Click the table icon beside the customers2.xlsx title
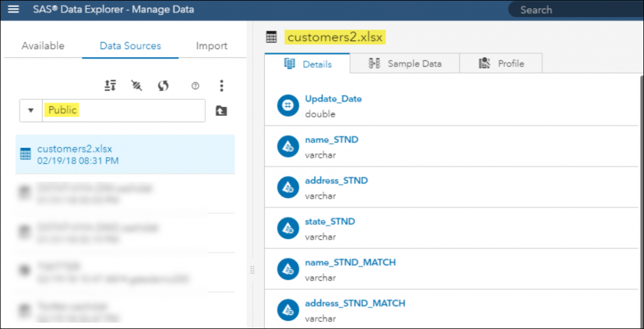Viewport: 644px width, 329px height. (x=272, y=37)
